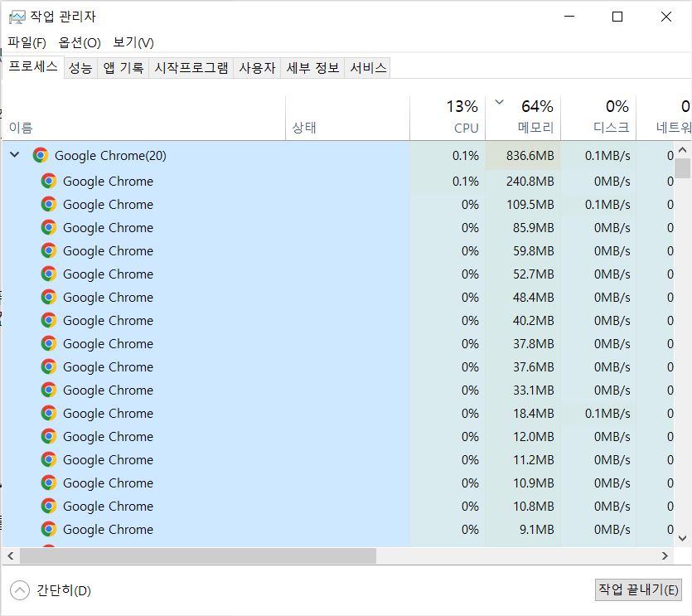Select the 836.6MB memory cell
The width and height of the screenshot is (692, 616).
523,155
